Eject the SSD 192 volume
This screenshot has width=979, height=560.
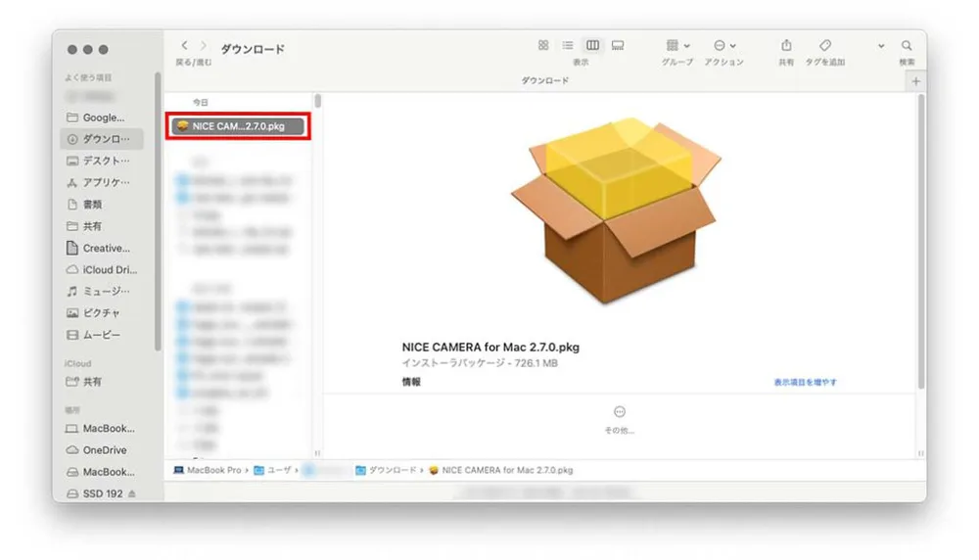click(x=132, y=493)
